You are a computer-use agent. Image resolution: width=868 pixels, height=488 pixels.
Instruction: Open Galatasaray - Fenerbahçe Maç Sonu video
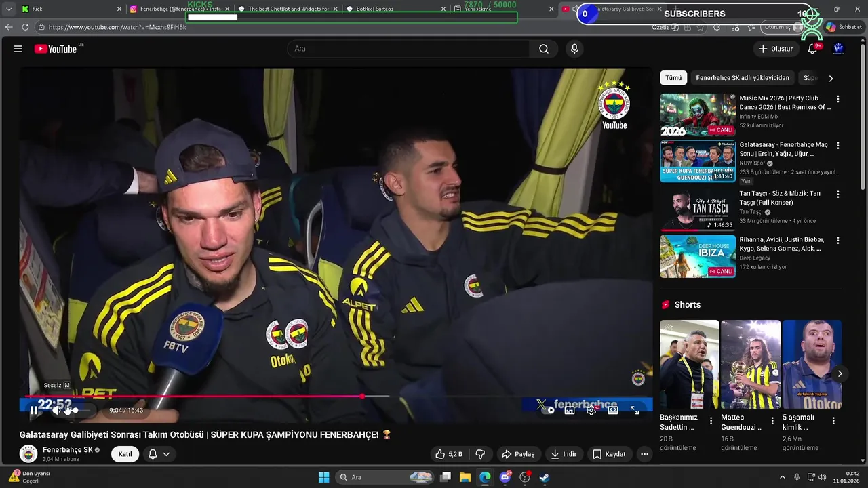(698, 161)
